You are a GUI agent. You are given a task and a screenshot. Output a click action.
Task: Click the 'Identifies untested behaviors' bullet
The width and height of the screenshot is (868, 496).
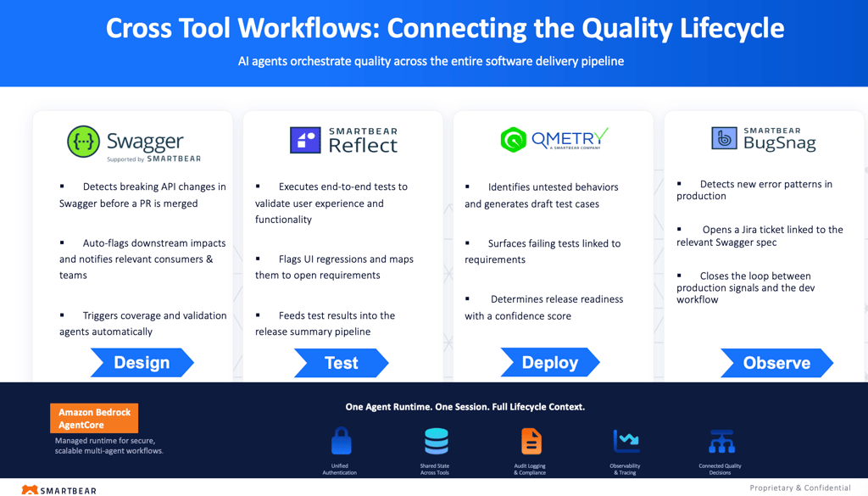click(x=542, y=195)
